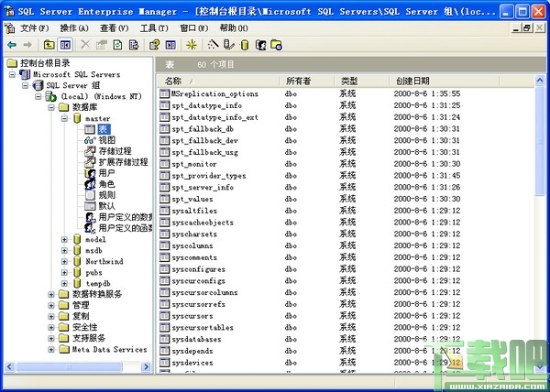Select Meta Data Services in tree
This screenshot has width=550, height=392.
pos(109,349)
